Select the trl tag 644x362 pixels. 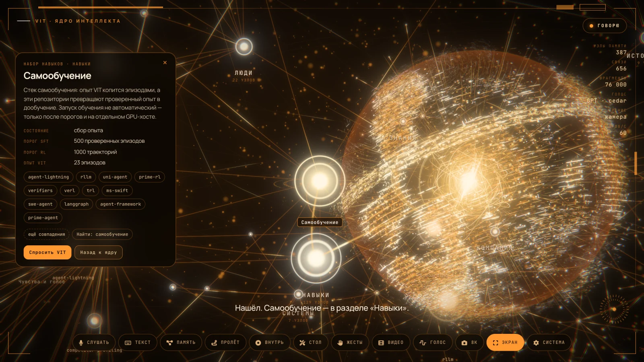coord(91,191)
